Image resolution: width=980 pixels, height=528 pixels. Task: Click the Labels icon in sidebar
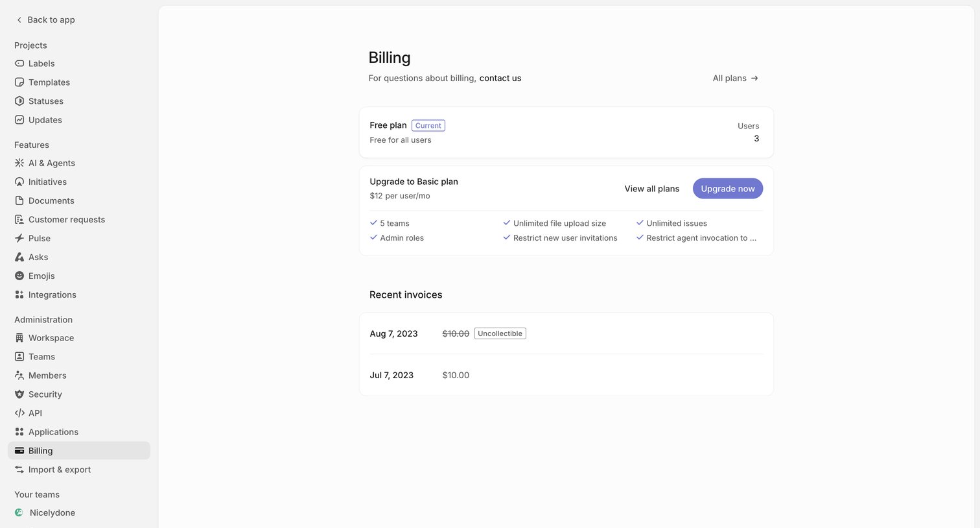point(19,64)
